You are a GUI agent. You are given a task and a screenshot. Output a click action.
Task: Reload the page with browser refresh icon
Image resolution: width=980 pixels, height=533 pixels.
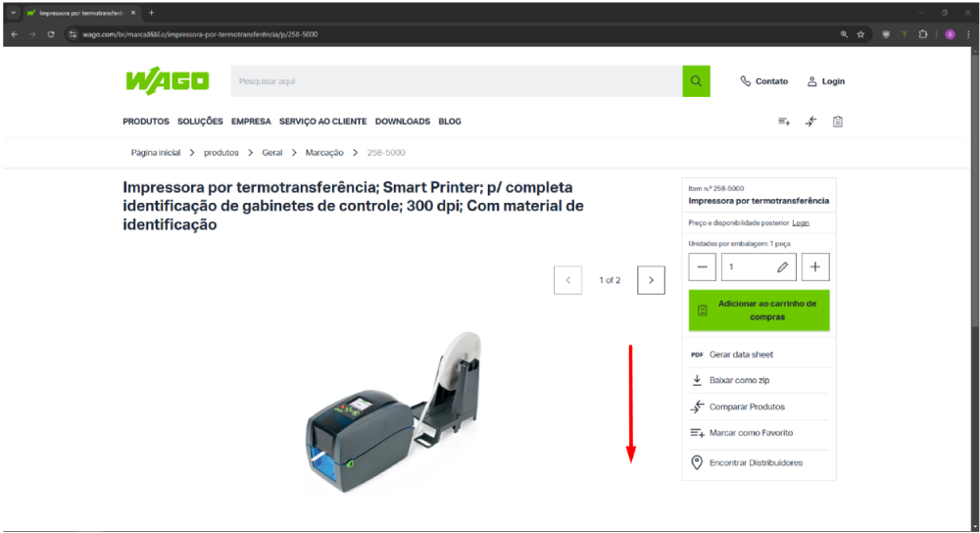[x=51, y=34]
